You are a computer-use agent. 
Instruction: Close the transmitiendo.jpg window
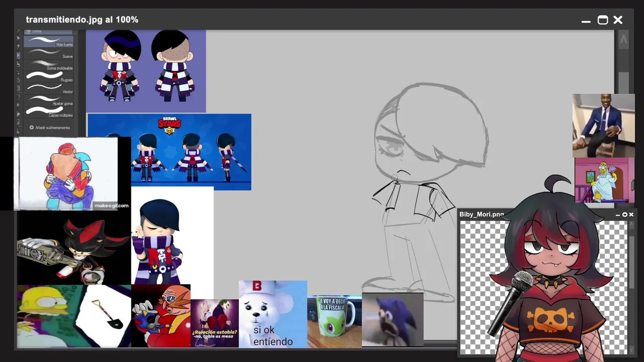(x=618, y=20)
